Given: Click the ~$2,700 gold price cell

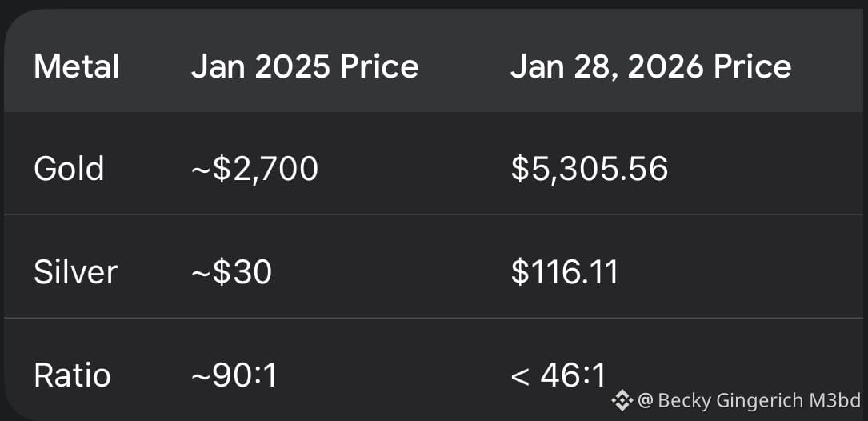Looking at the screenshot, I should (254, 169).
